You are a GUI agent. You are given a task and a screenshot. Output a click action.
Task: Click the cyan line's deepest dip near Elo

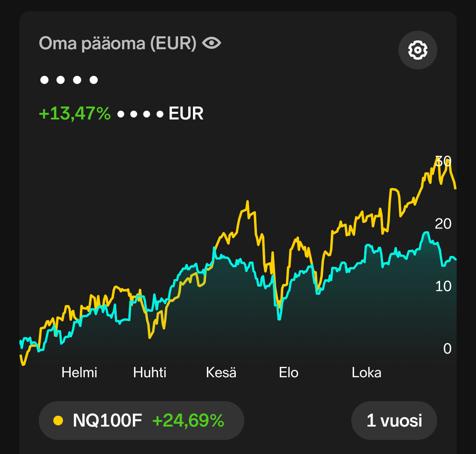pyautogui.click(x=279, y=318)
